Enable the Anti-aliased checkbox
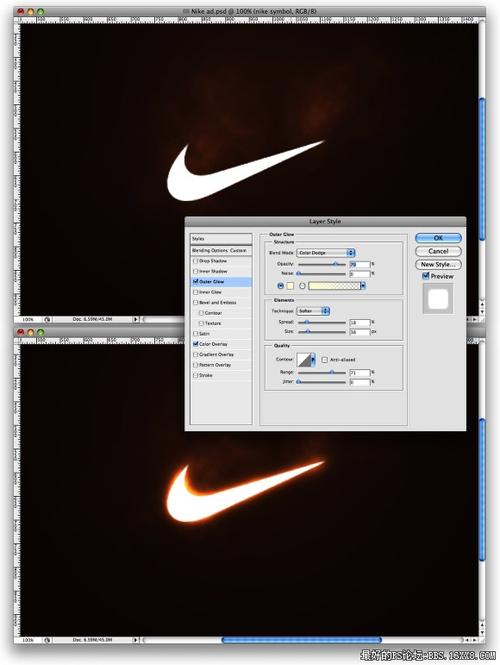The image size is (500, 665). tap(325, 360)
